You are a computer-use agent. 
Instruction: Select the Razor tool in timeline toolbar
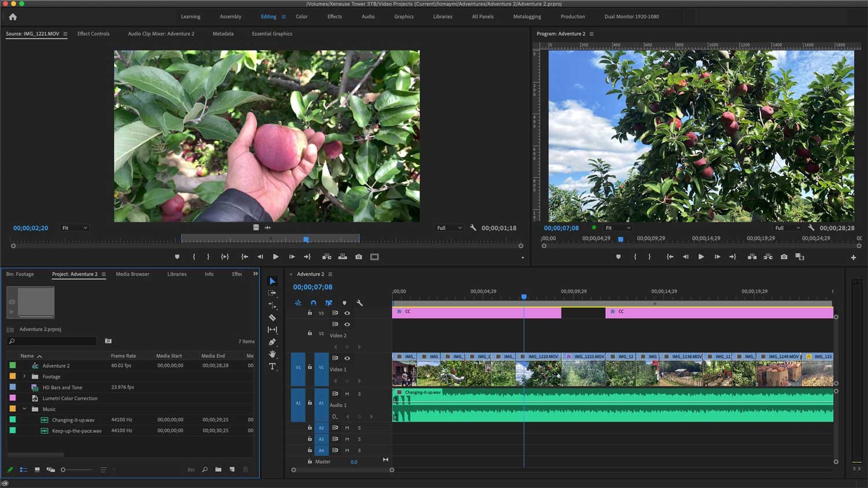pyautogui.click(x=273, y=317)
